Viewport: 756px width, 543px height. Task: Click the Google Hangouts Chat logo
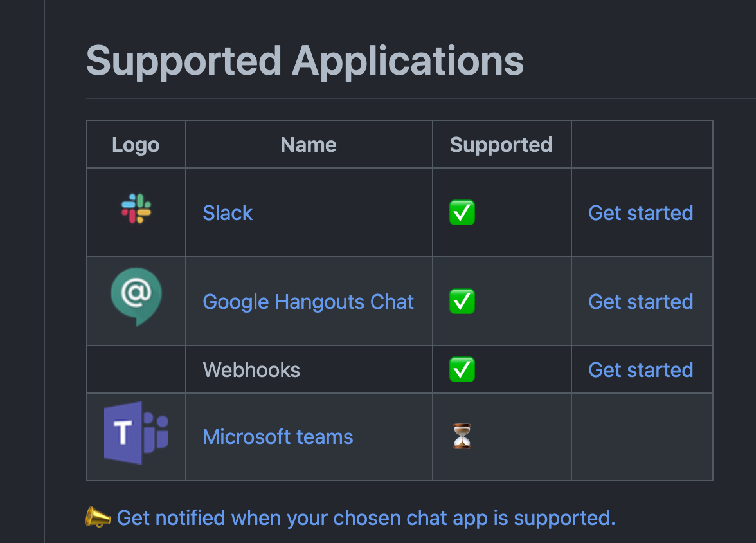(136, 297)
